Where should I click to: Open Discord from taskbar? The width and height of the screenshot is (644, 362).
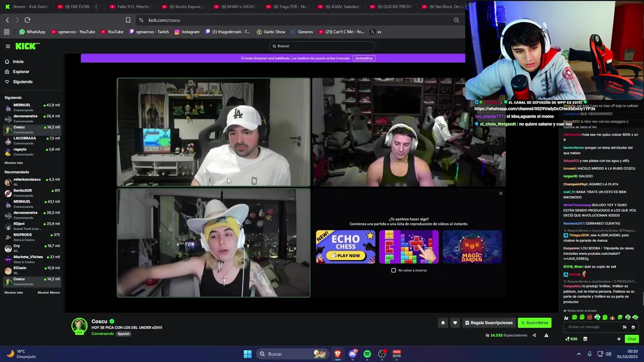pyautogui.click(x=352, y=354)
